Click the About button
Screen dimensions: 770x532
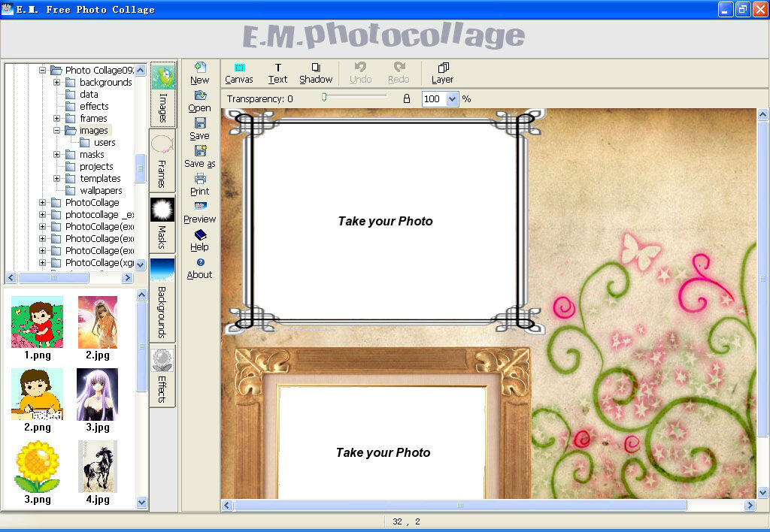pos(200,270)
